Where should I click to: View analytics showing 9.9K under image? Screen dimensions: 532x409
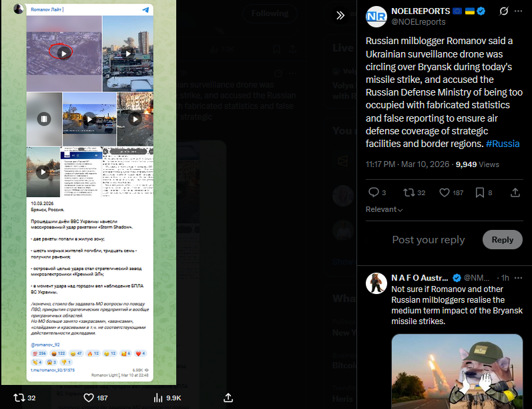[x=168, y=398]
